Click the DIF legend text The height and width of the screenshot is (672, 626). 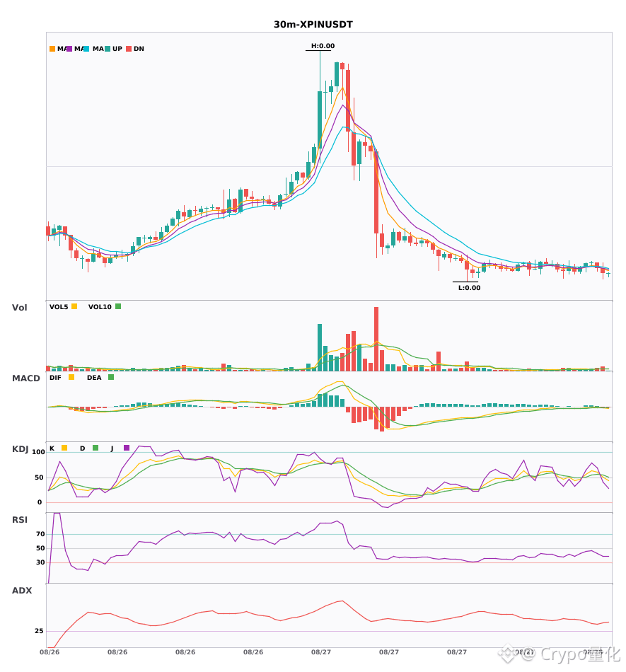[55, 378]
